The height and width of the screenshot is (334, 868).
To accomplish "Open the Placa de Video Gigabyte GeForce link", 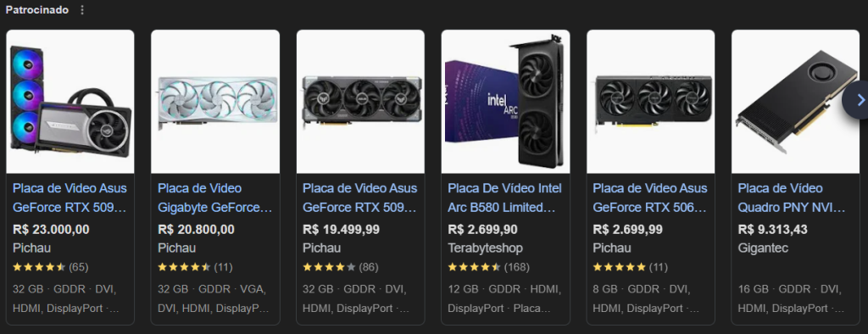I will pos(214,198).
